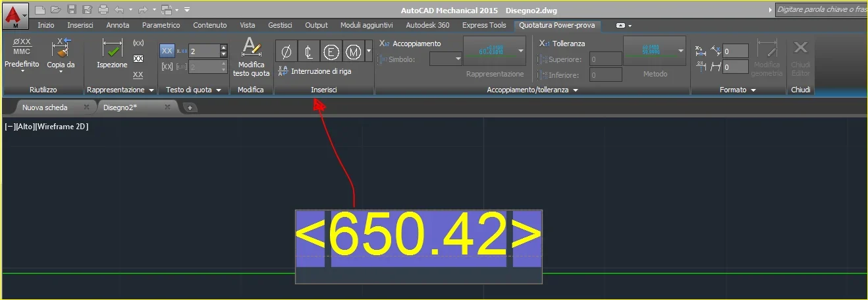Increase the precision value with the up arrow
The height and width of the screenshot is (300, 868).
[x=224, y=47]
